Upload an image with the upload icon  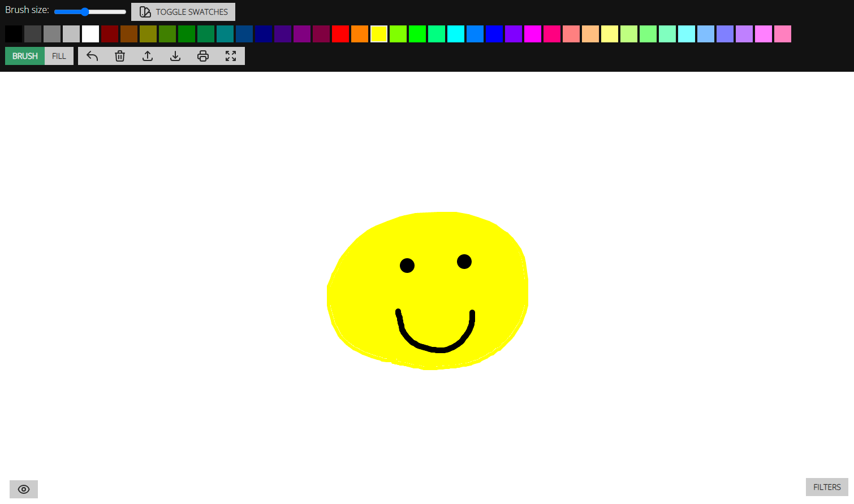[147, 55]
